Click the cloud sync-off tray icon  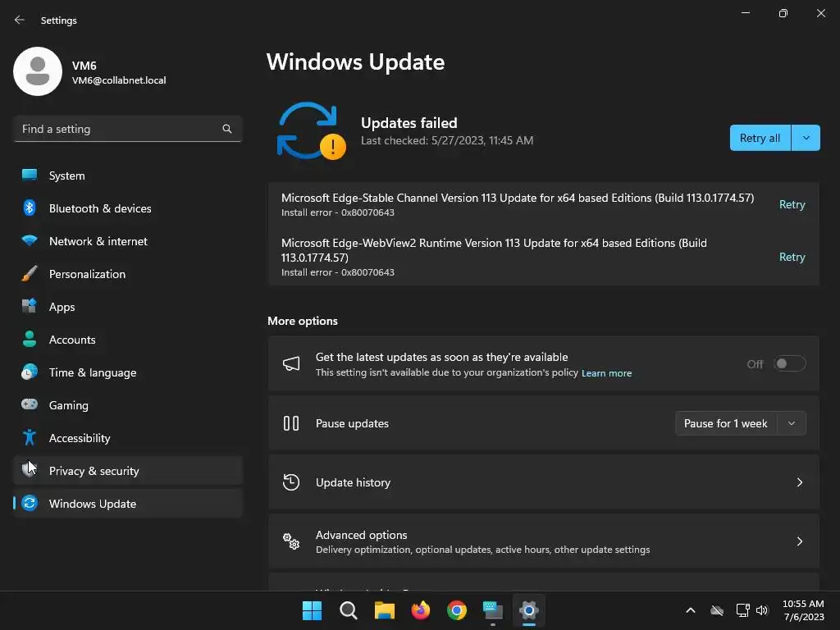[x=717, y=610]
